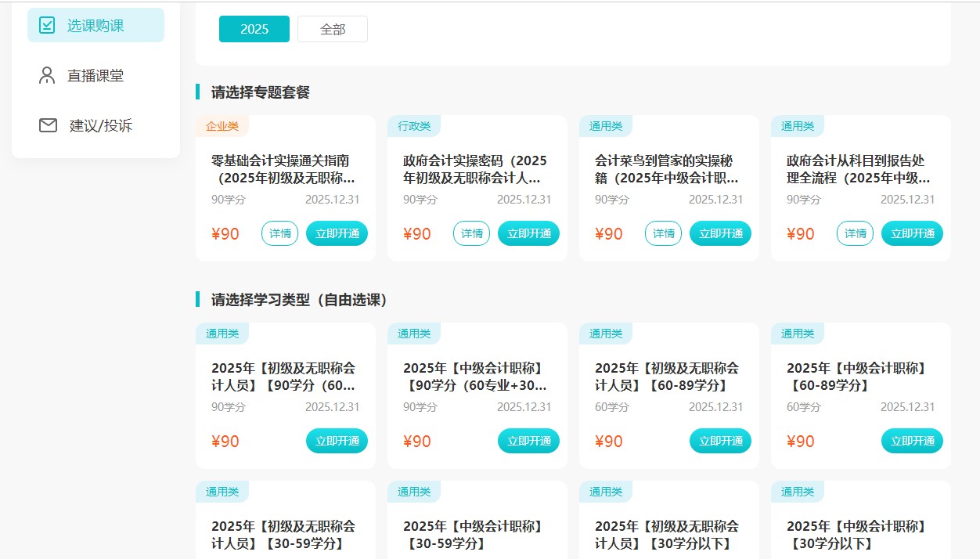Click ¥90 price on 政府会计实操密码 card
The width and height of the screenshot is (980, 559).
[417, 234]
